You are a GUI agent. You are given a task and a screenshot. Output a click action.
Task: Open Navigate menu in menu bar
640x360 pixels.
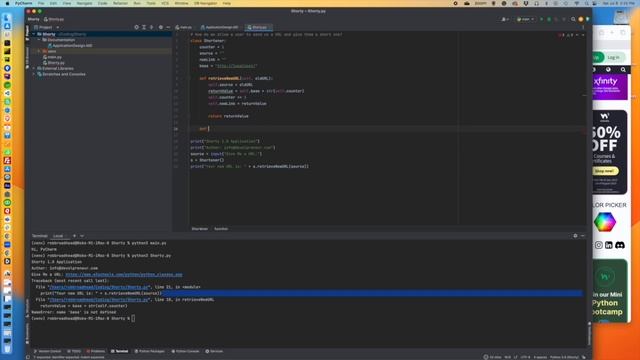coord(84,3)
